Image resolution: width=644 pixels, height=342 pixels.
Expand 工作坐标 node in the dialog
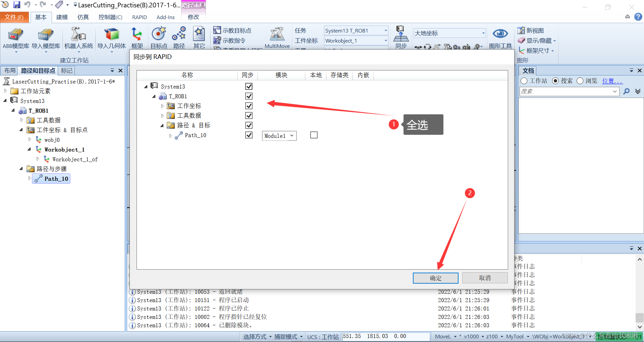tap(163, 106)
